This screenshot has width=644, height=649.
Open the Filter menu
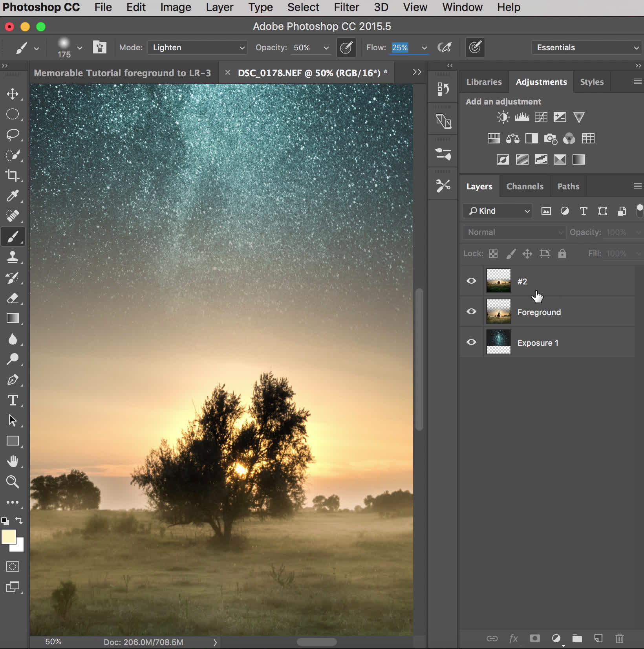coord(346,7)
